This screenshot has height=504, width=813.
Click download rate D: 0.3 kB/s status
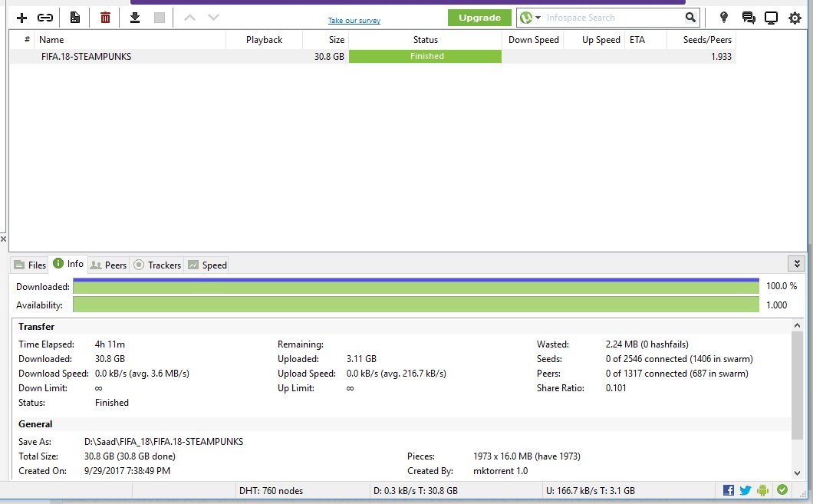[415, 490]
